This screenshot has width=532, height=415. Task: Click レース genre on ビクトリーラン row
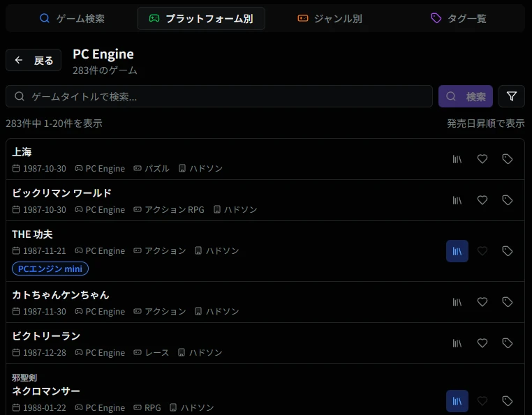[157, 353]
